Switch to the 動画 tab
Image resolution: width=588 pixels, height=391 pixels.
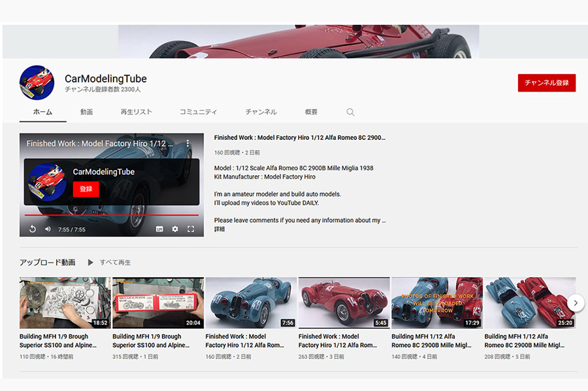pos(87,112)
